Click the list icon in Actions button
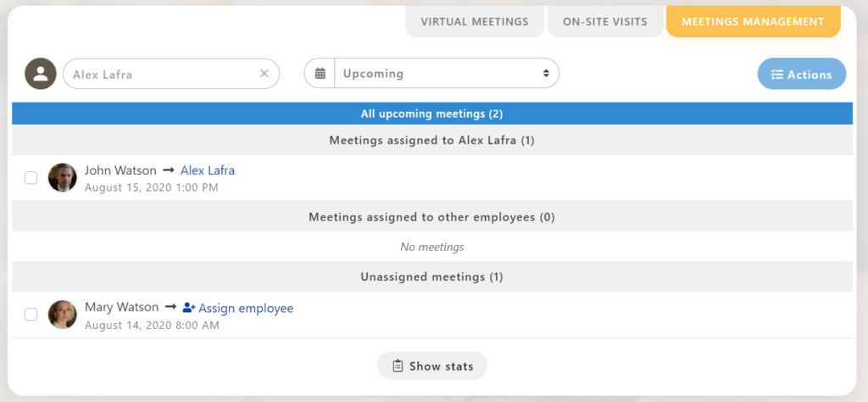This screenshot has width=868, height=402. point(776,75)
